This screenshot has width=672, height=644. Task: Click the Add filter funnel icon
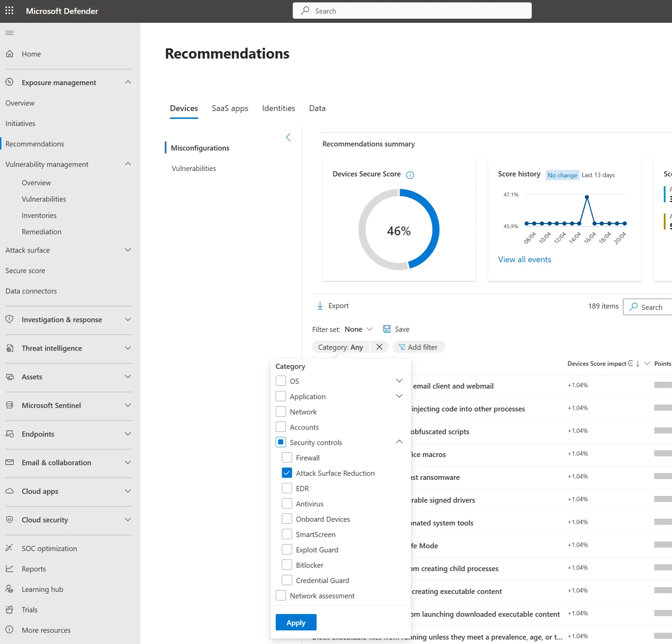click(x=402, y=347)
